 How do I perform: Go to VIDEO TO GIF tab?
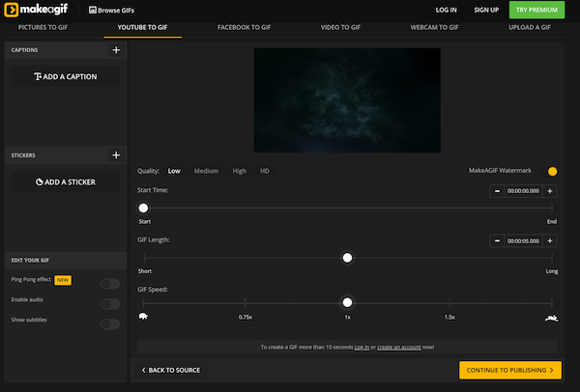pos(340,27)
